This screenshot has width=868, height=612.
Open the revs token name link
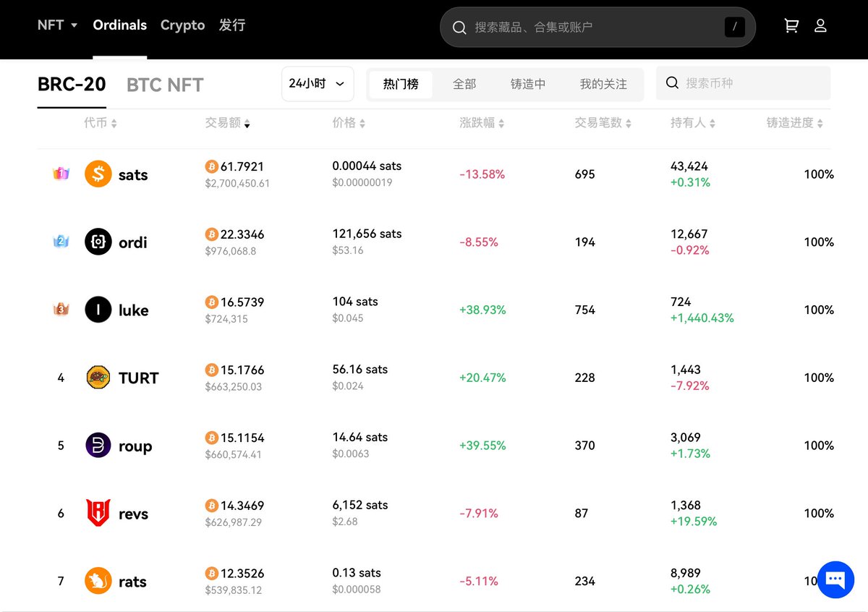[x=133, y=514]
